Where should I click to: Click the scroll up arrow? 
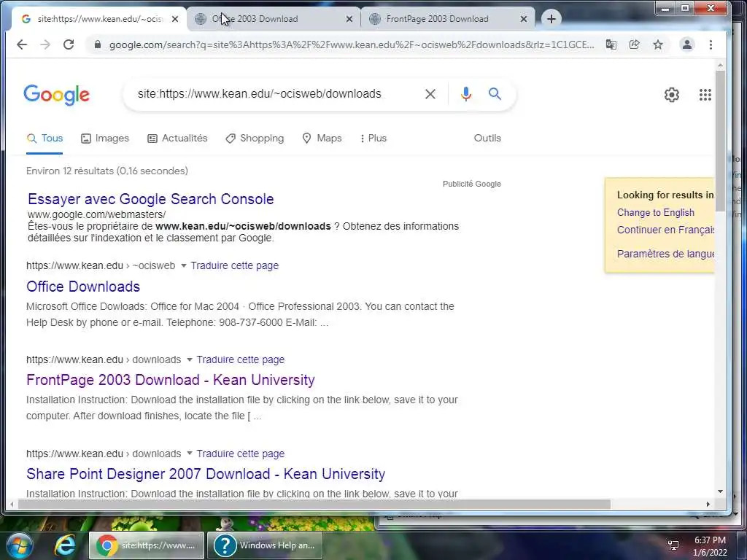[720, 65]
